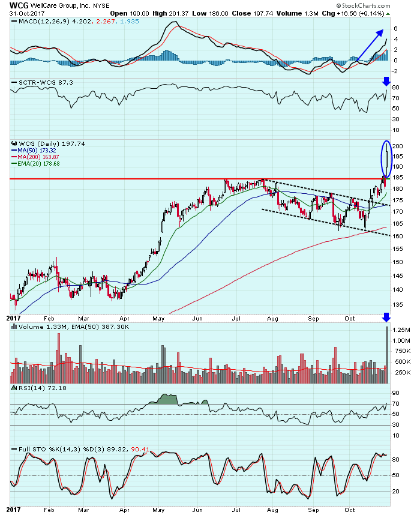The height and width of the screenshot is (515, 420).
Task: Click the candlestick icon beside WCG (Daily)
Action: click(x=14, y=143)
